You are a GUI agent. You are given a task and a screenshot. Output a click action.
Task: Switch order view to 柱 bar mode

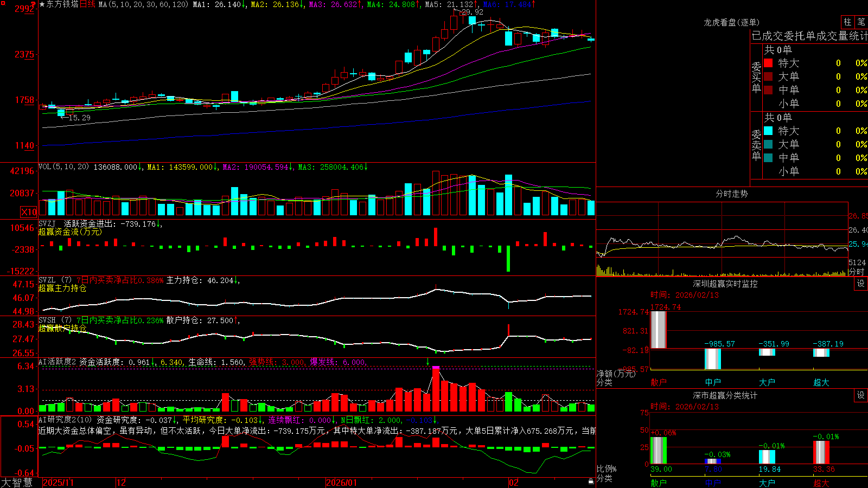pyautogui.click(x=847, y=22)
